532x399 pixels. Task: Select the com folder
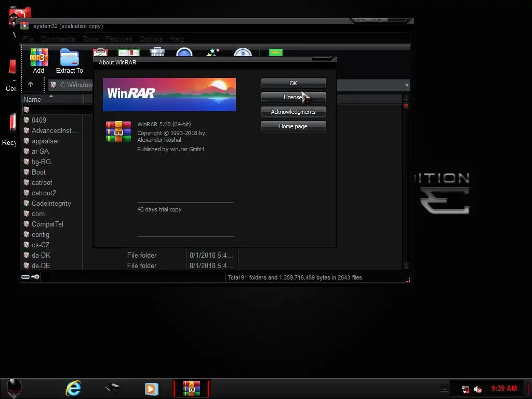coord(38,214)
